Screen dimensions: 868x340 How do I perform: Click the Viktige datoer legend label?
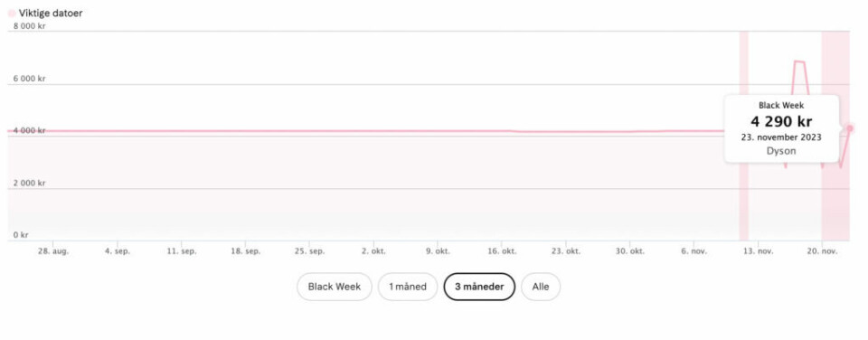(51, 13)
